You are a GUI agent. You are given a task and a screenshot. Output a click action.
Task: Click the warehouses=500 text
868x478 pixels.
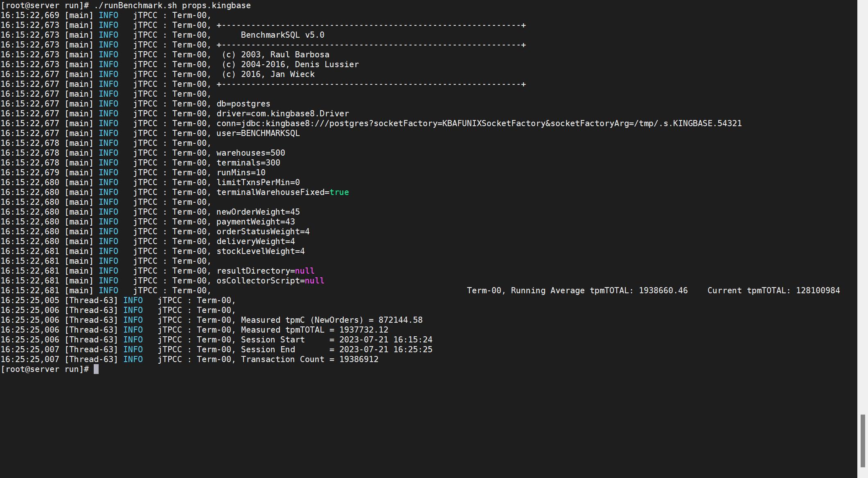click(250, 153)
